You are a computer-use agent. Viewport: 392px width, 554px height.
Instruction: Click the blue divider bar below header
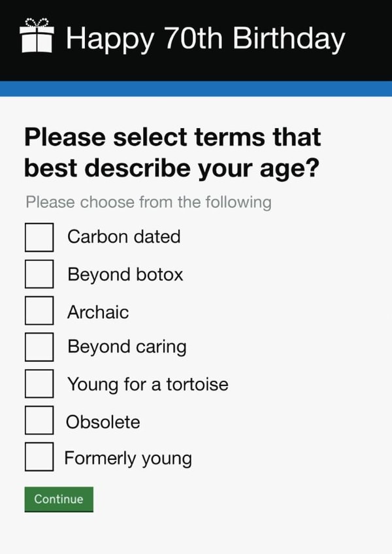pos(196,84)
